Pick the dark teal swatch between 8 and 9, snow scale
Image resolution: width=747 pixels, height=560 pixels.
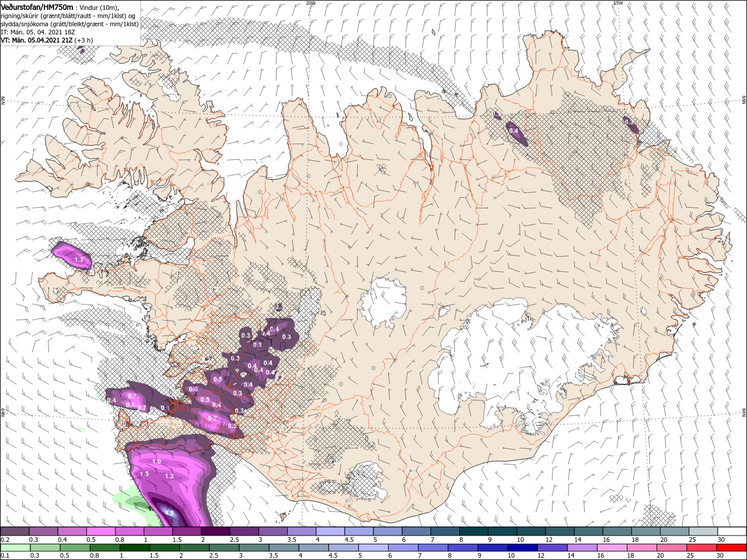pyautogui.click(x=473, y=531)
